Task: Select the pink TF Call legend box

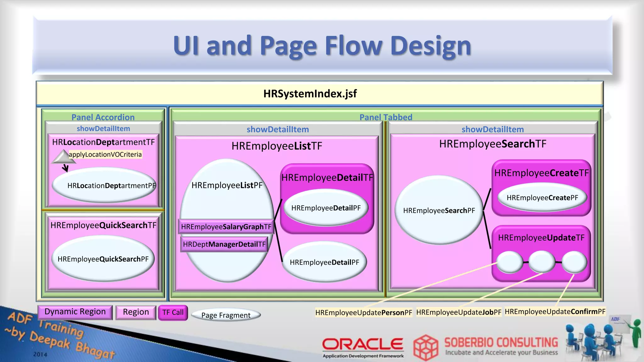Action: 173,313
